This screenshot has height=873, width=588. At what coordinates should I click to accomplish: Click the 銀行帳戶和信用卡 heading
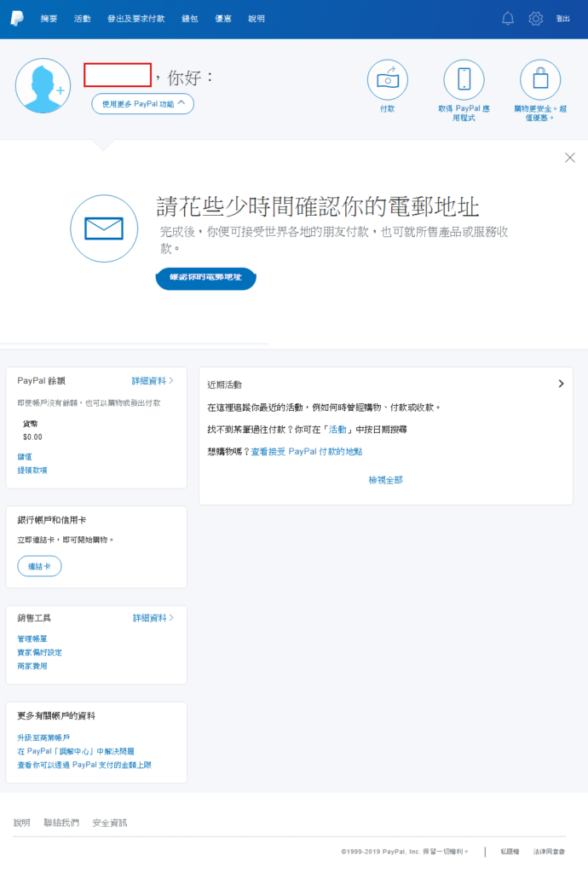point(52,520)
